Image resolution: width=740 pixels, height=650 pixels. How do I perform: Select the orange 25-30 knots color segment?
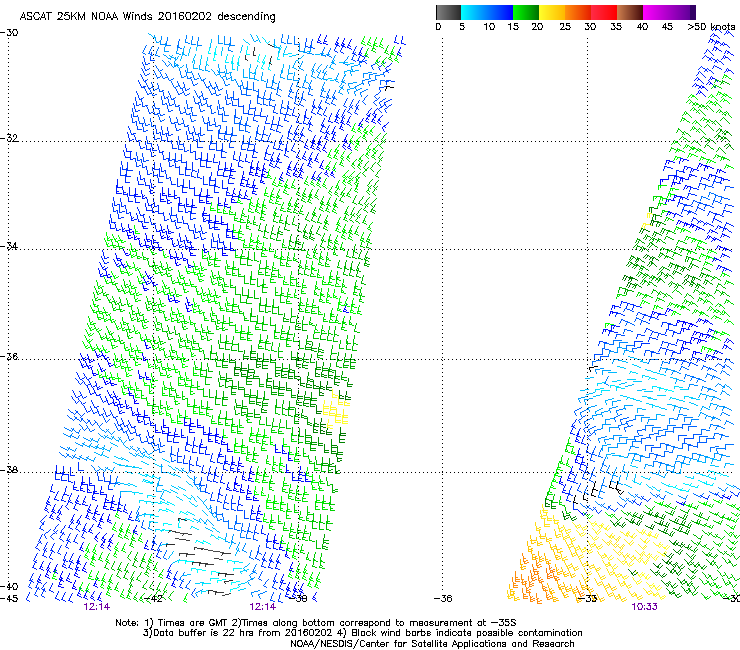[578, 12]
